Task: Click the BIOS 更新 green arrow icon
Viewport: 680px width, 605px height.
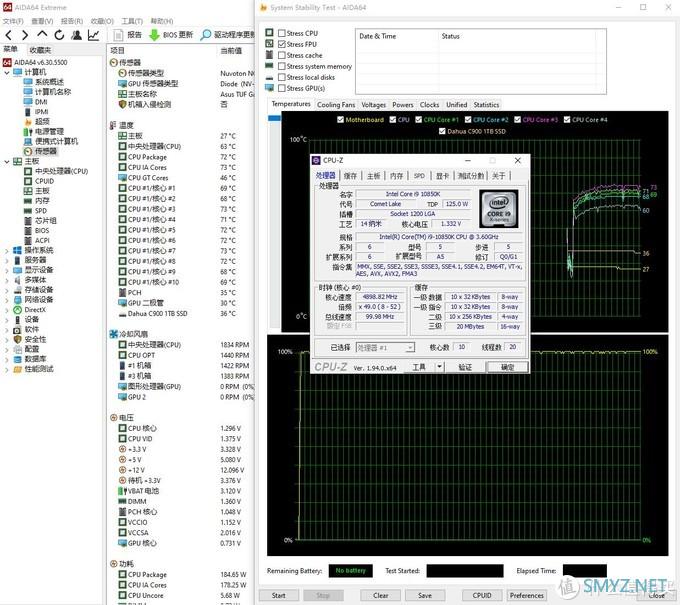Action: [x=154, y=35]
